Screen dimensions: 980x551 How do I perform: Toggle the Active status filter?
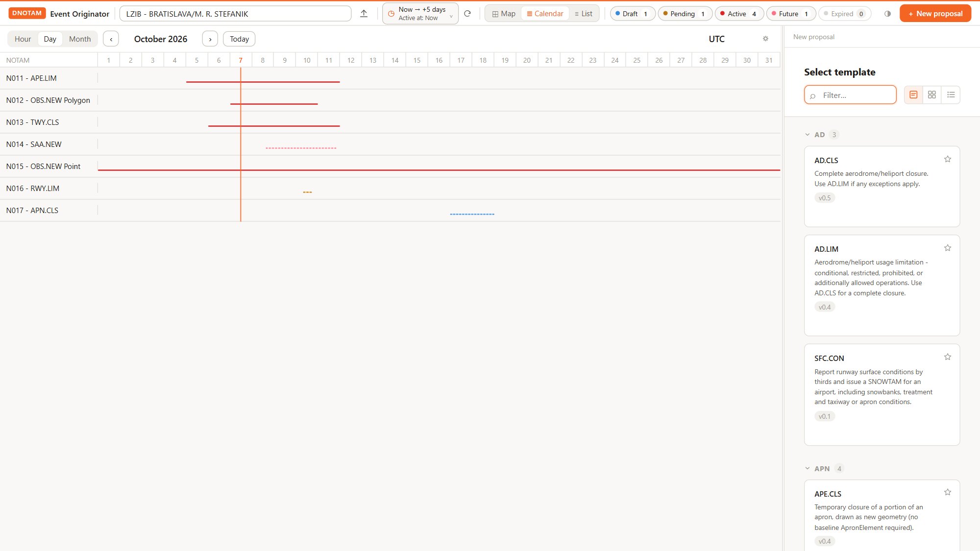739,14
